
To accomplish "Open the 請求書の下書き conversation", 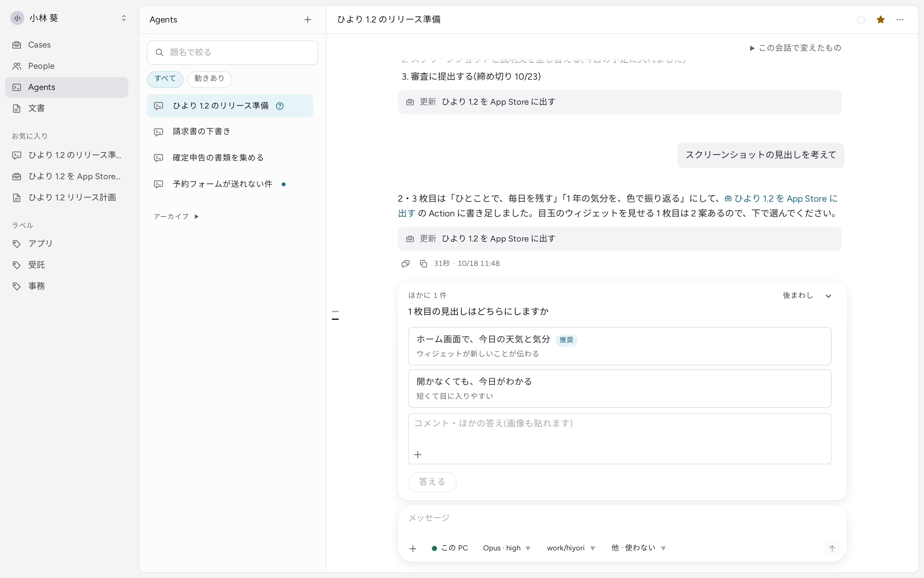I will click(230, 132).
